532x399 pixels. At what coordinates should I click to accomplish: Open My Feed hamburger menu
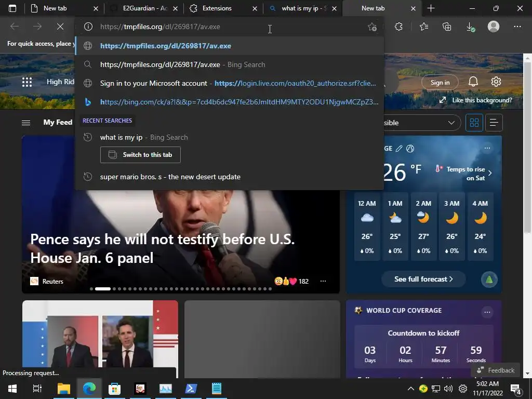click(x=26, y=123)
